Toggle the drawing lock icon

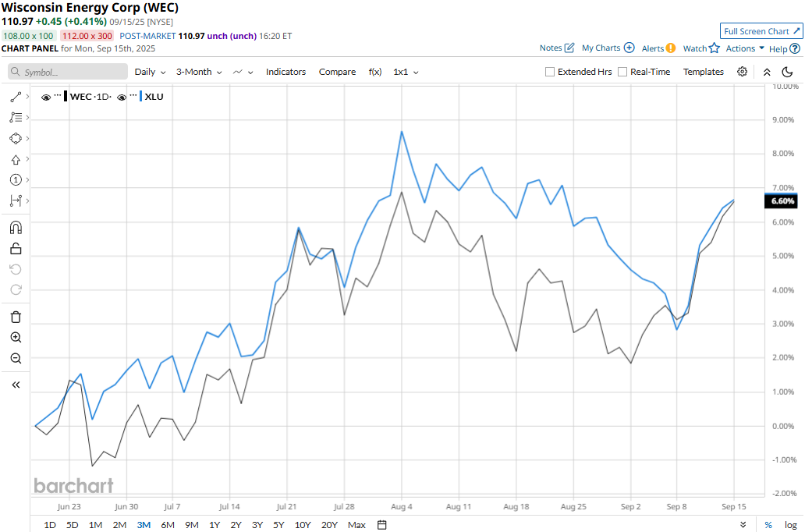(16, 249)
